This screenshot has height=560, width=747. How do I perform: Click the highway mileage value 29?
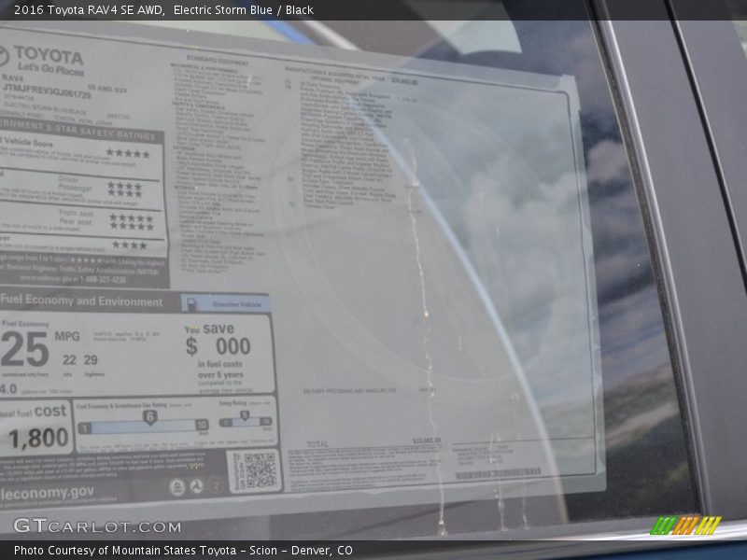(x=91, y=360)
